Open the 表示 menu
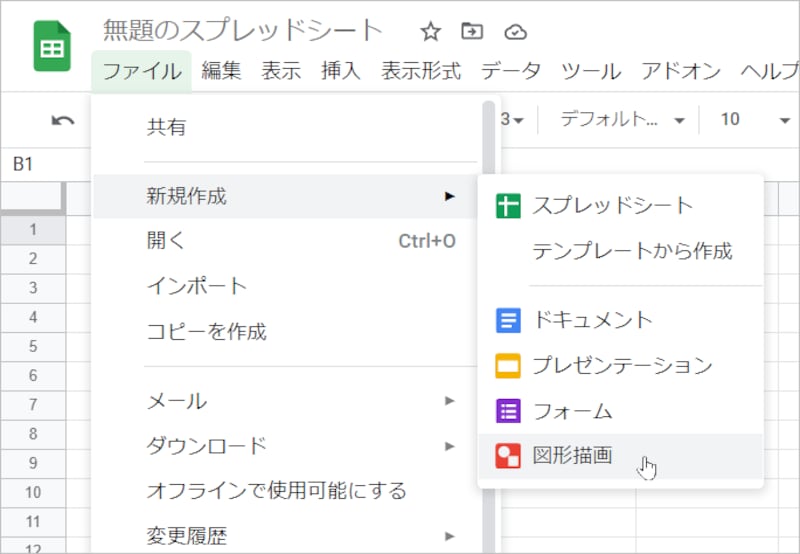The height and width of the screenshot is (554, 800). coord(281,71)
